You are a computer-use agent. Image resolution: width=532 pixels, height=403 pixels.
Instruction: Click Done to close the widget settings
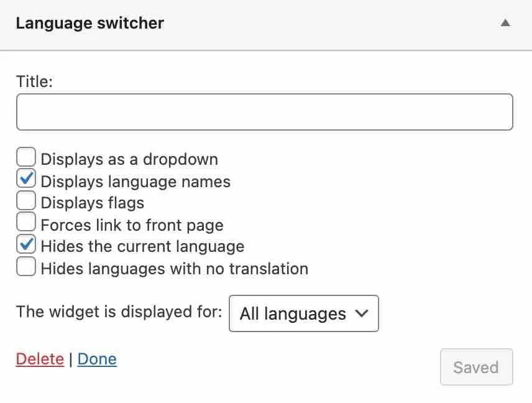coord(97,359)
